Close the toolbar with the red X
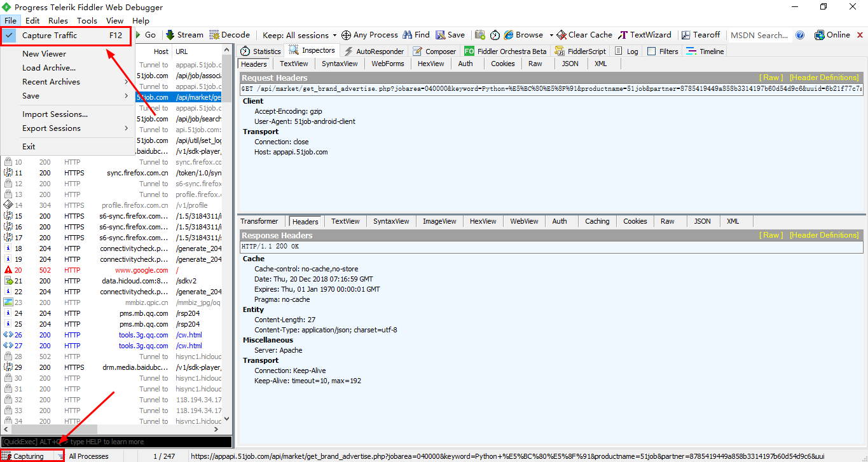The height and width of the screenshot is (462, 868). [x=860, y=36]
